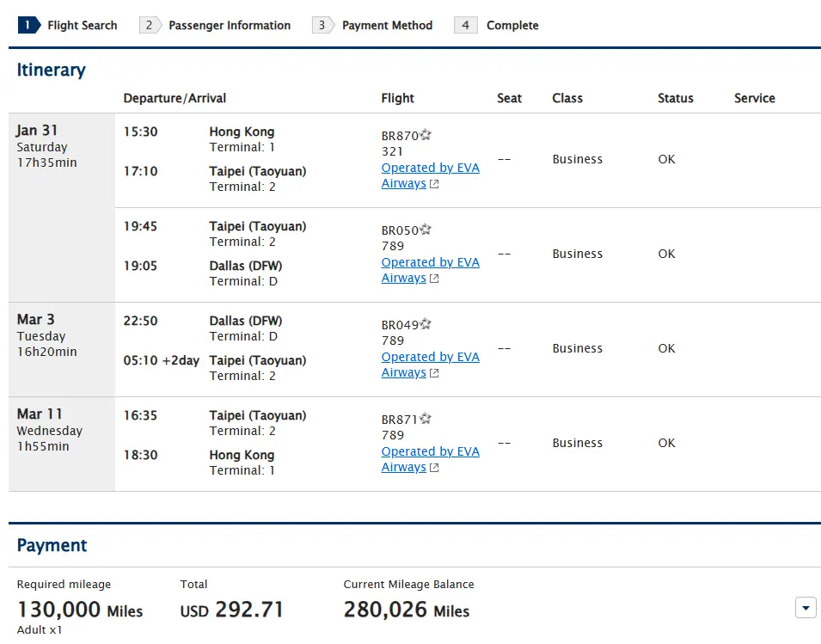The image size is (821, 644).
Task: Click flight number BR050
Action: pos(400,230)
